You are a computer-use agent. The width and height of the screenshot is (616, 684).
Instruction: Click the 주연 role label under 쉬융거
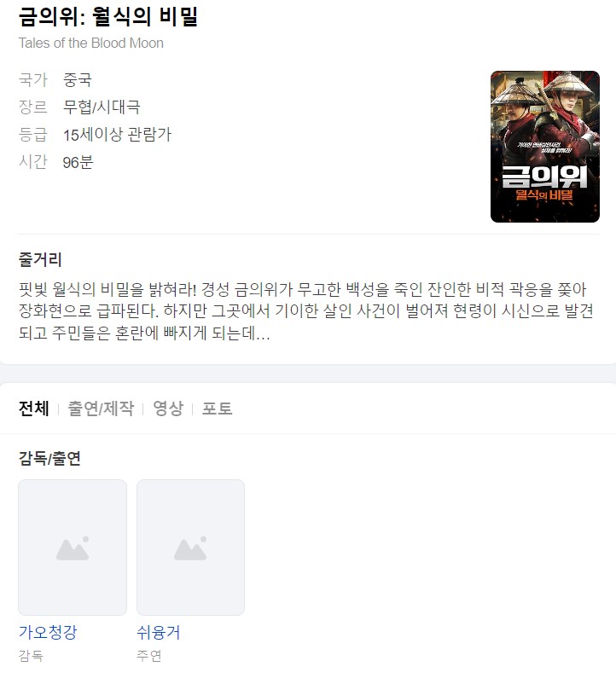pyautogui.click(x=149, y=656)
